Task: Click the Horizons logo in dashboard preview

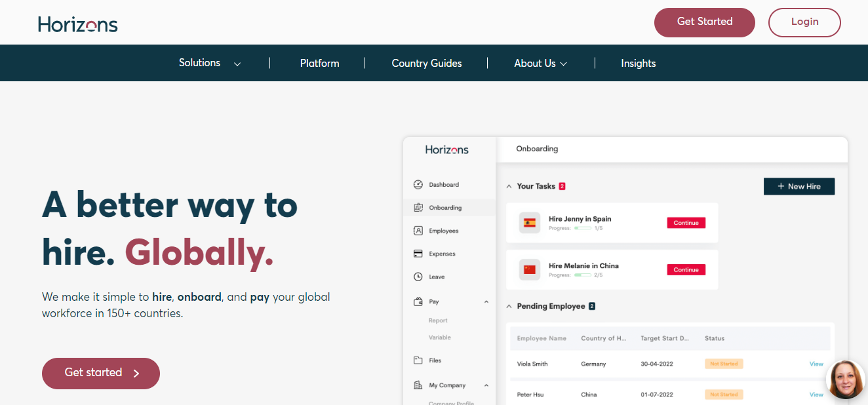Action: coord(447,149)
